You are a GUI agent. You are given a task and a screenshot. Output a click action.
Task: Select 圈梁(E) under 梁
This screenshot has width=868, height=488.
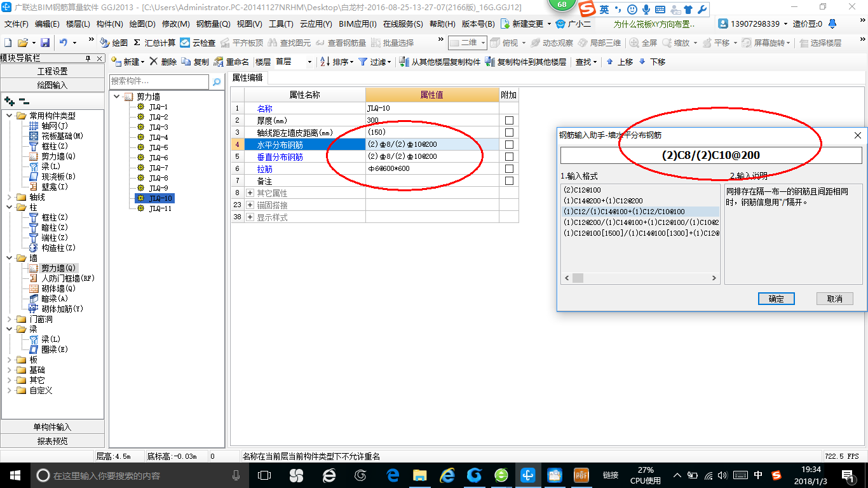(x=48, y=349)
